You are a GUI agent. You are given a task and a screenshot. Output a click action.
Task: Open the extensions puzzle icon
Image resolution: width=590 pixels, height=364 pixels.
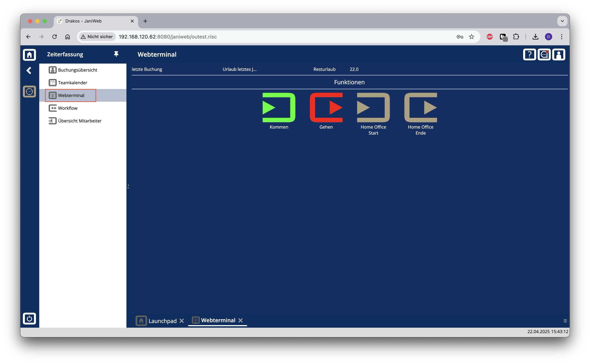pos(516,37)
